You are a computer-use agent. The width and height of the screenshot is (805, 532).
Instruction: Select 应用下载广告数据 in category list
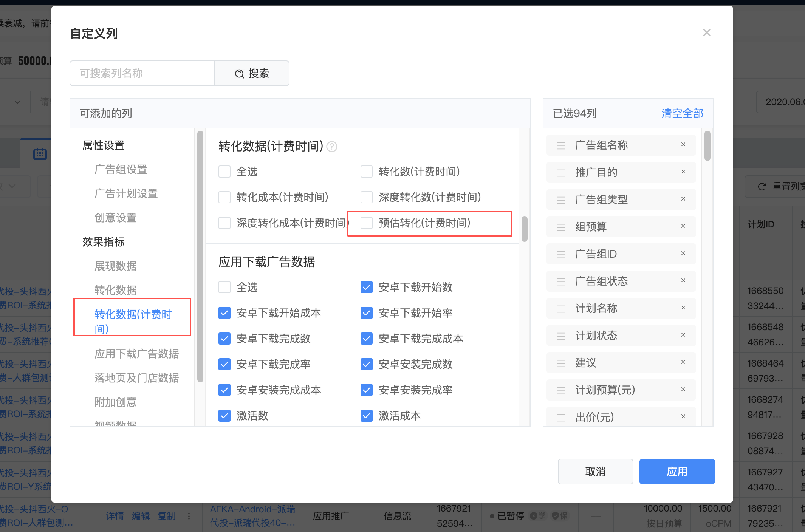click(x=137, y=354)
